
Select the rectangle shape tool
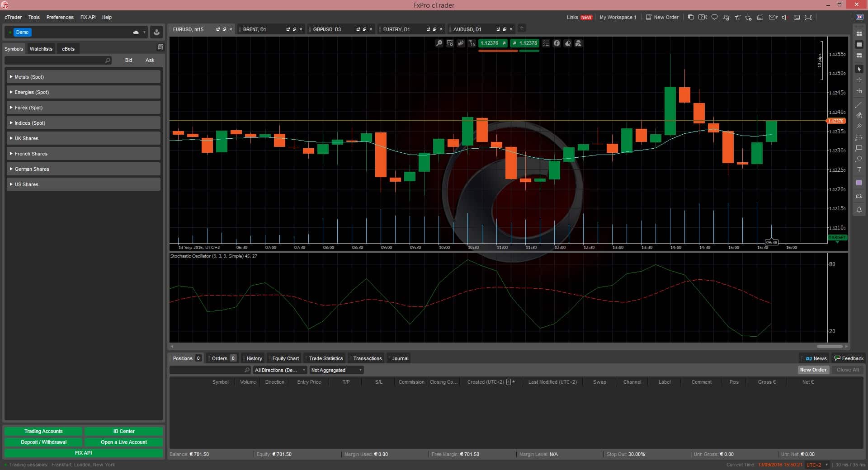coord(859,148)
